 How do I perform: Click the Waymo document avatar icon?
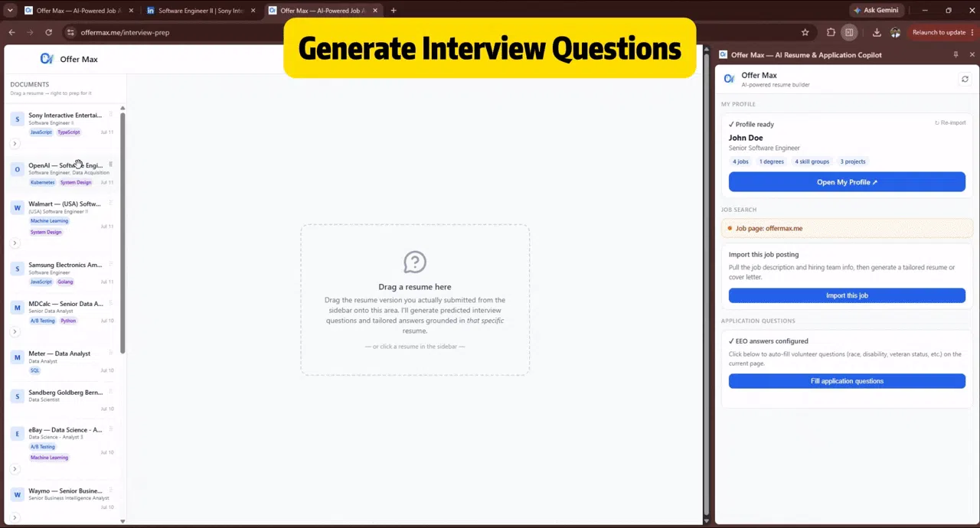coord(17,495)
